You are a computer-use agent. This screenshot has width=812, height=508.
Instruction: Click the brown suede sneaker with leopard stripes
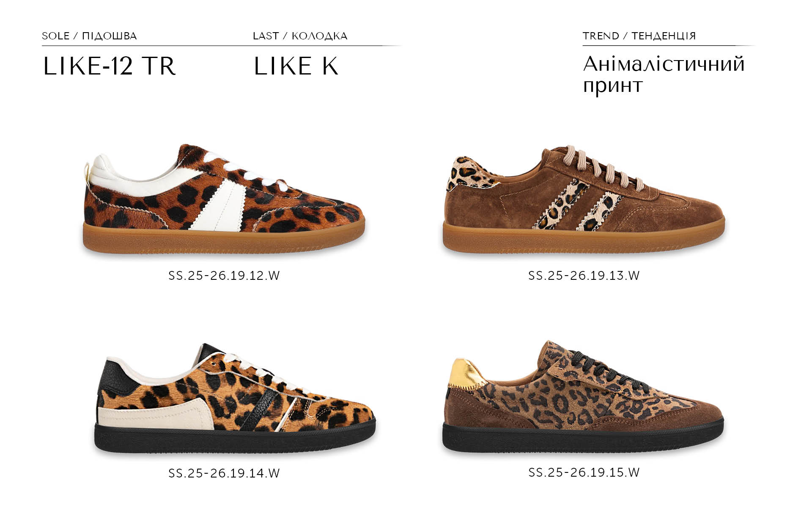[584, 199]
